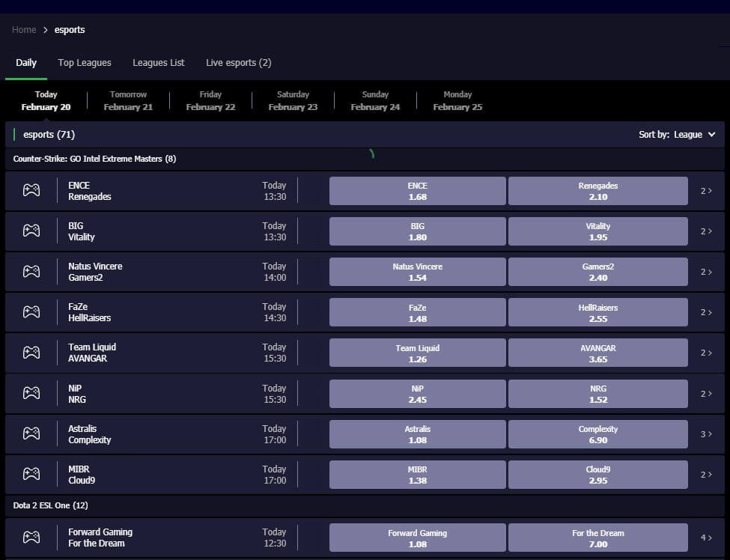This screenshot has width=730, height=560.
Task: Open the Live esports tab
Action: point(238,63)
